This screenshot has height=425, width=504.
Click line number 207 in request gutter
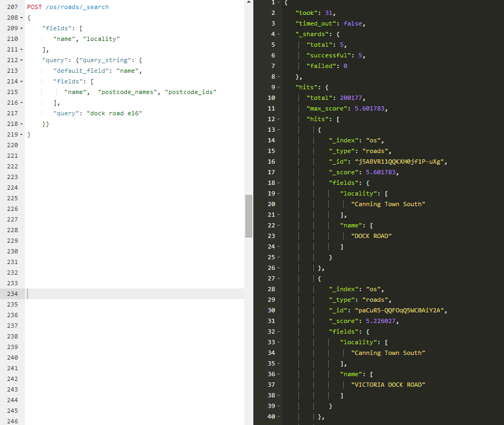point(12,7)
